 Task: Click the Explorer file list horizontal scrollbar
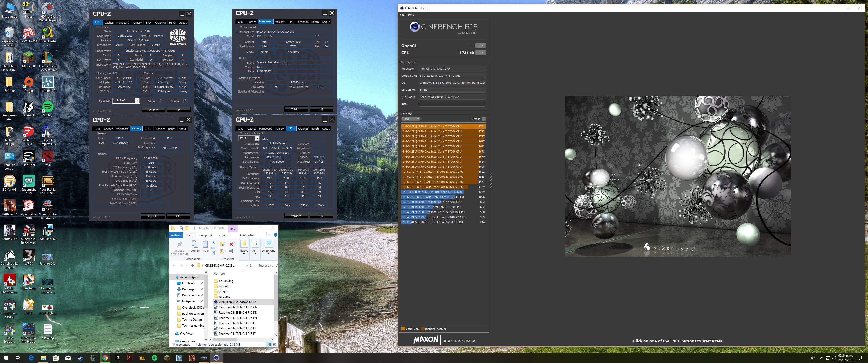click(241, 339)
